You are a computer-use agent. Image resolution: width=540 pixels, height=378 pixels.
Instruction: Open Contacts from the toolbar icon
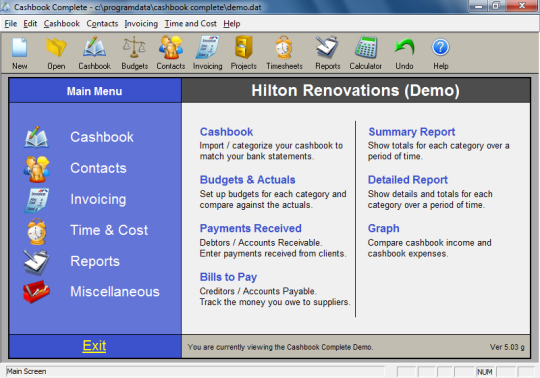coord(171,48)
